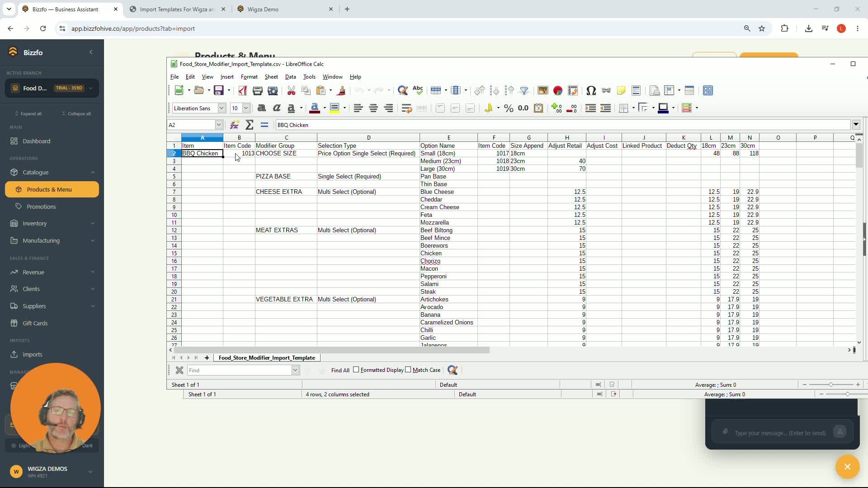Insert Image toolbar icon

pyautogui.click(x=543, y=91)
